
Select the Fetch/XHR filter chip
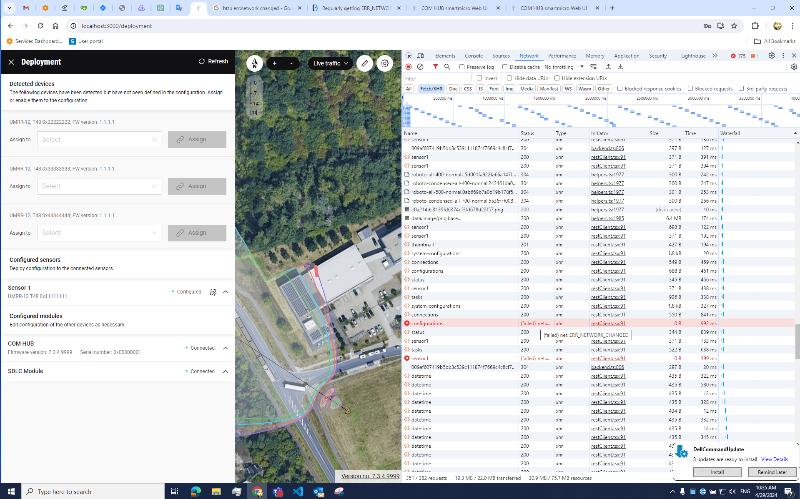click(431, 88)
